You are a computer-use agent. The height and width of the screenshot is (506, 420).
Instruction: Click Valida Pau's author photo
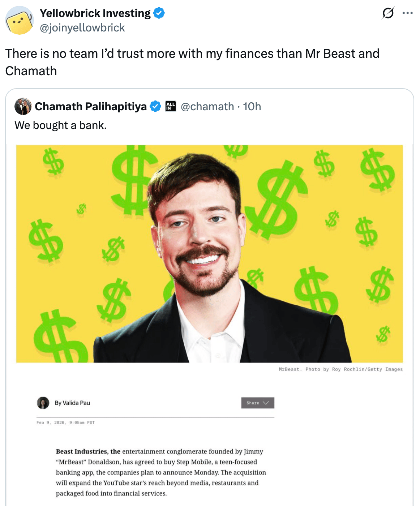43,403
